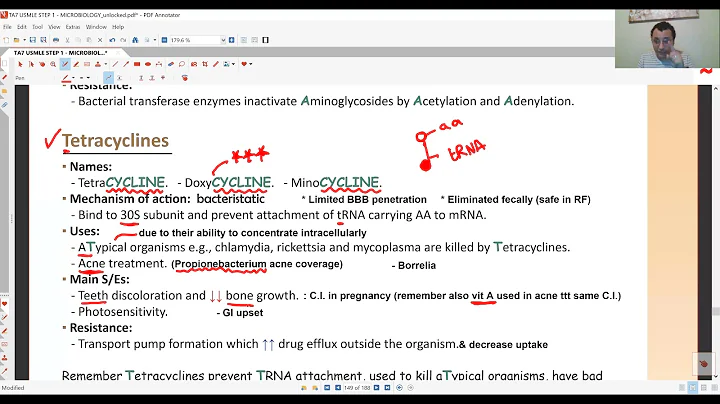Screen dimensions: 720x404
Task: Activate the Pen annotation tool
Action: pos(65,64)
